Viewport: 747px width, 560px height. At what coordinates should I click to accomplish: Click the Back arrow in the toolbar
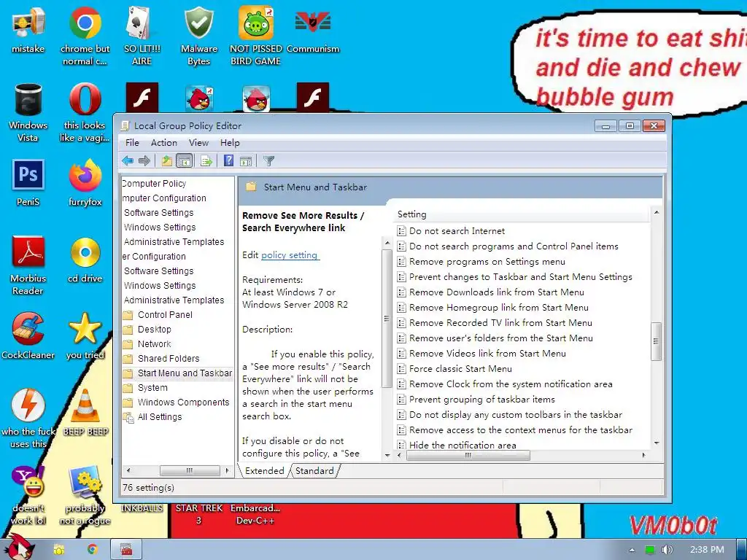pos(127,161)
